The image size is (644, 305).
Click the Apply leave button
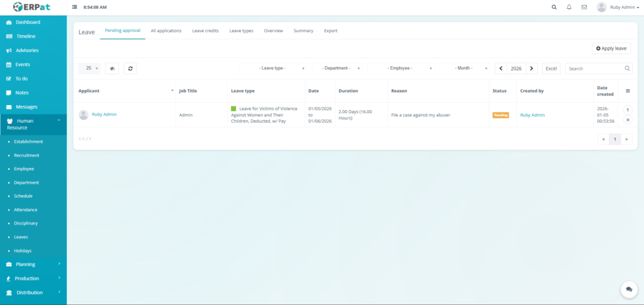(611, 48)
